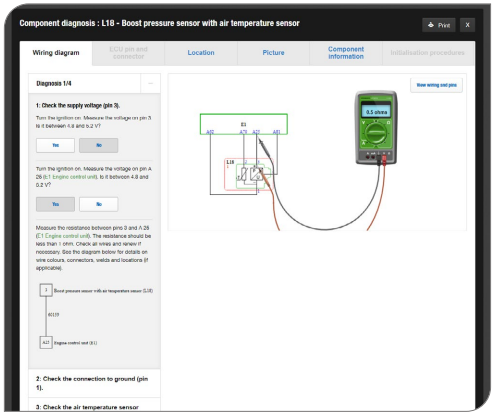Click step heading 1: Check the supply voltage
This screenshot has width=496, height=413.
click(x=78, y=105)
